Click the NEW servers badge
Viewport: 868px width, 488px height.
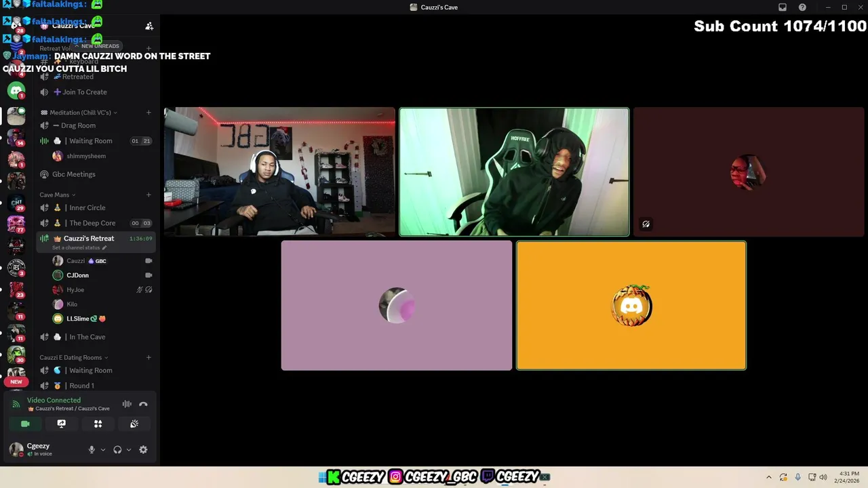(x=16, y=382)
